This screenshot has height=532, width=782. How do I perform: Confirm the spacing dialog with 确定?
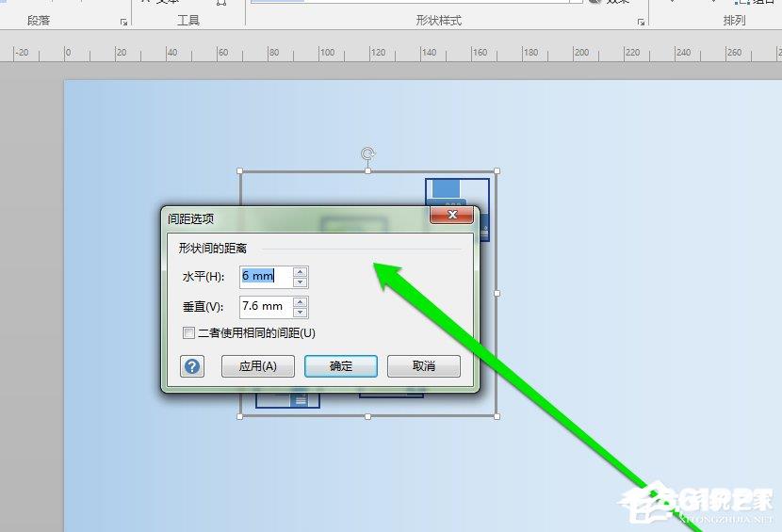pos(341,366)
